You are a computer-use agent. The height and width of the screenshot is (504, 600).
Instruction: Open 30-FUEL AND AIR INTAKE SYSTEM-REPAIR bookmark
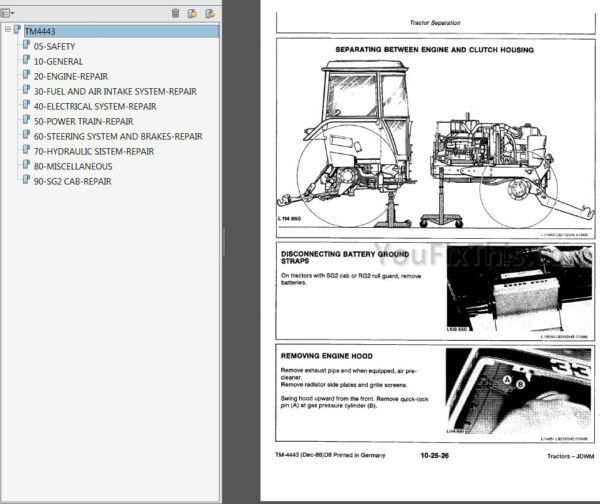point(114,91)
